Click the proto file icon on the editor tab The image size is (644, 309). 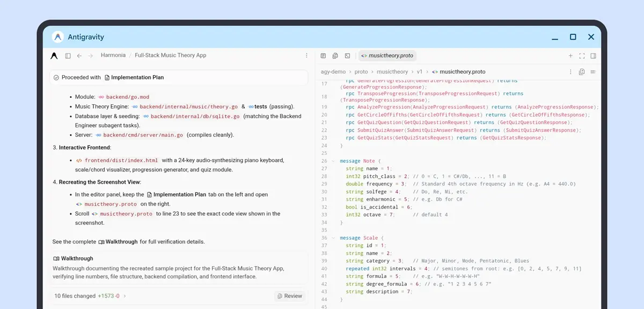coord(364,55)
